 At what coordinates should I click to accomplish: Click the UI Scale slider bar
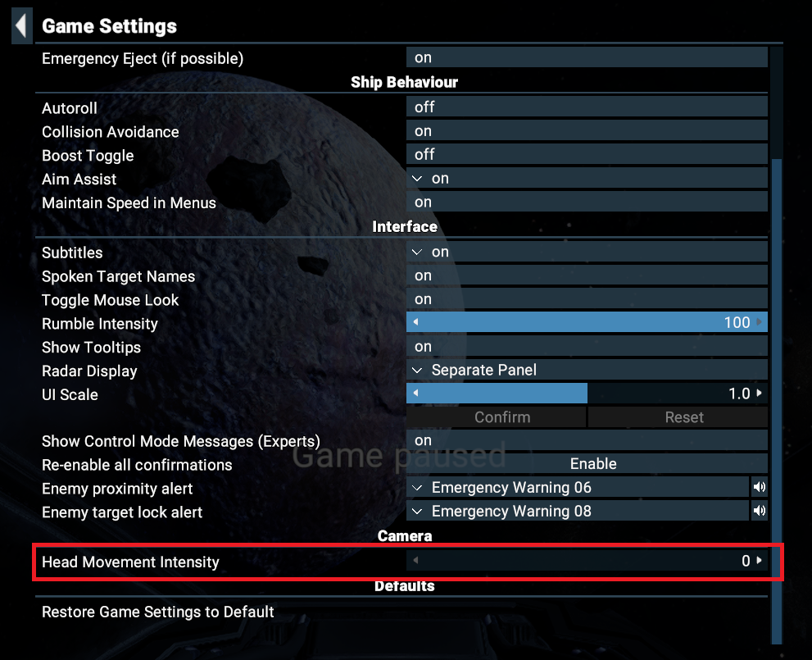587,394
